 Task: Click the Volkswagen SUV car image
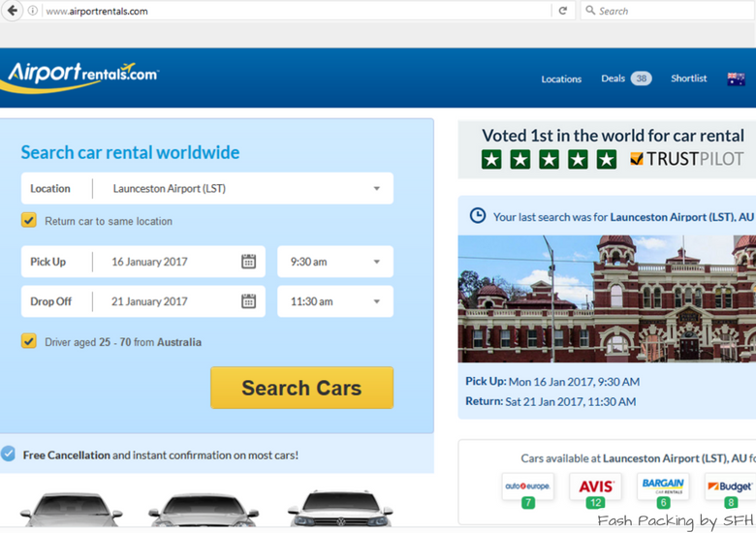click(340, 510)
